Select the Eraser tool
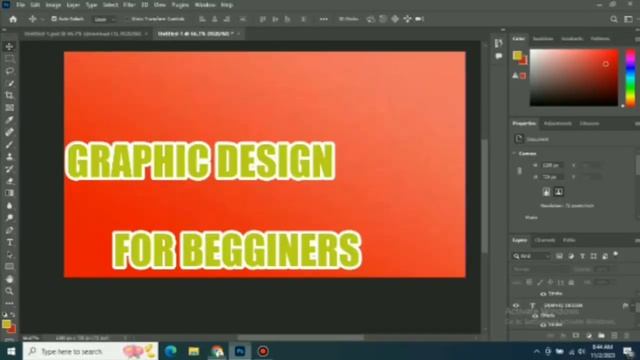The width and height of the screenshot is (640, 360). pos(9,181)
